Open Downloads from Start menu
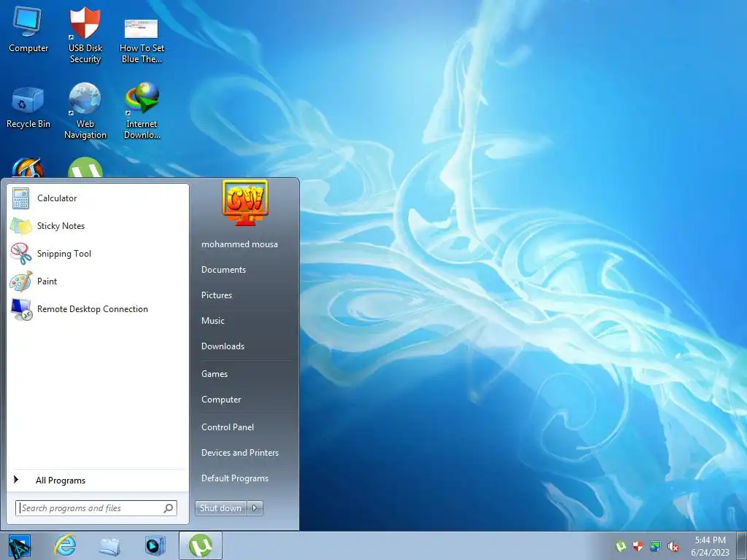Viewport: 747px width, 560px height. coord(222,346)
